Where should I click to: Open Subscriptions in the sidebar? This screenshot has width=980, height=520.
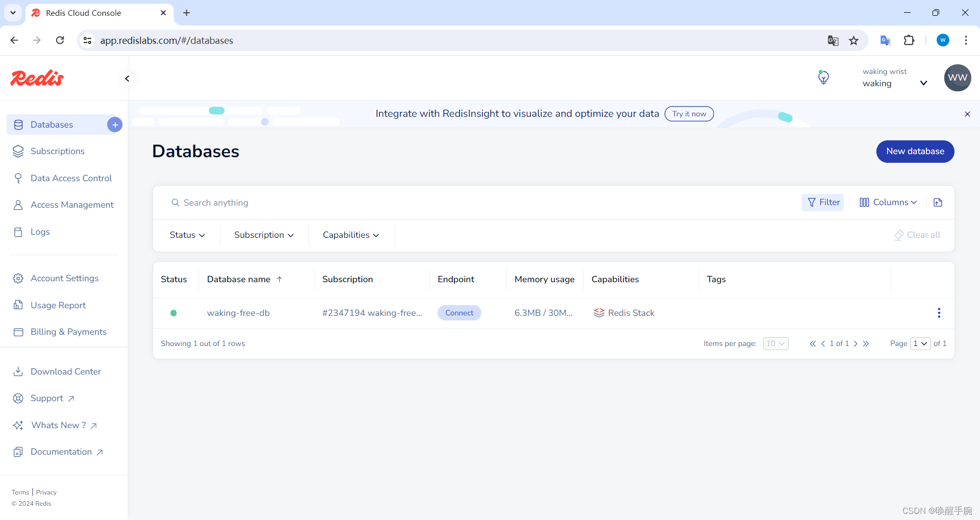[57, 152]
